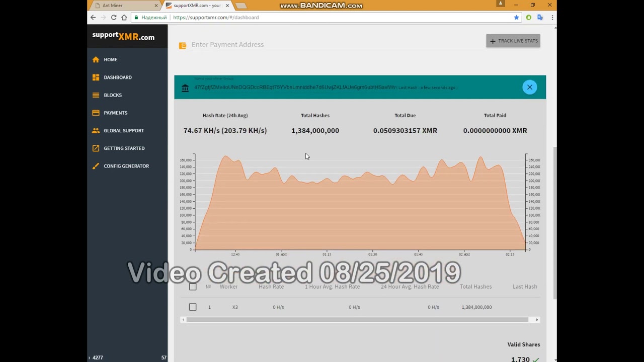The width and height of the screenshot is (644, 362).
Task: Click the workers table horizontal scrollbar
Action: tap(357, 320)
